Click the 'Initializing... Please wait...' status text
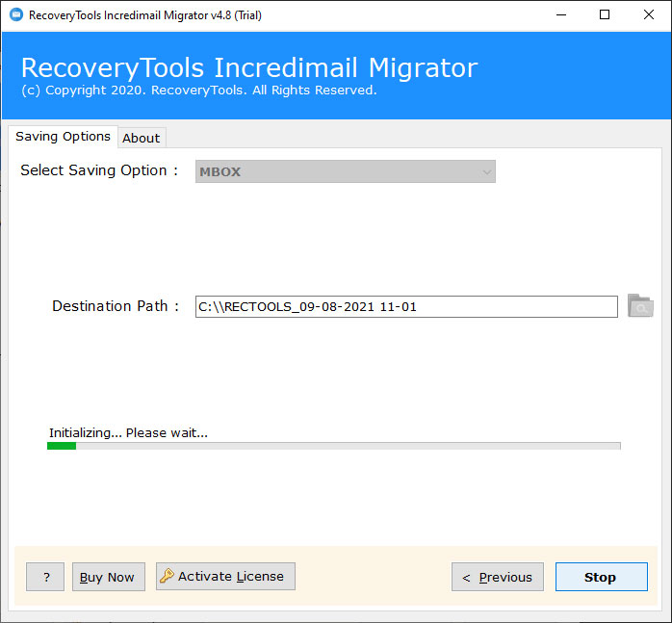This screenshot has width=672, height=623. (x=128, y=432)
